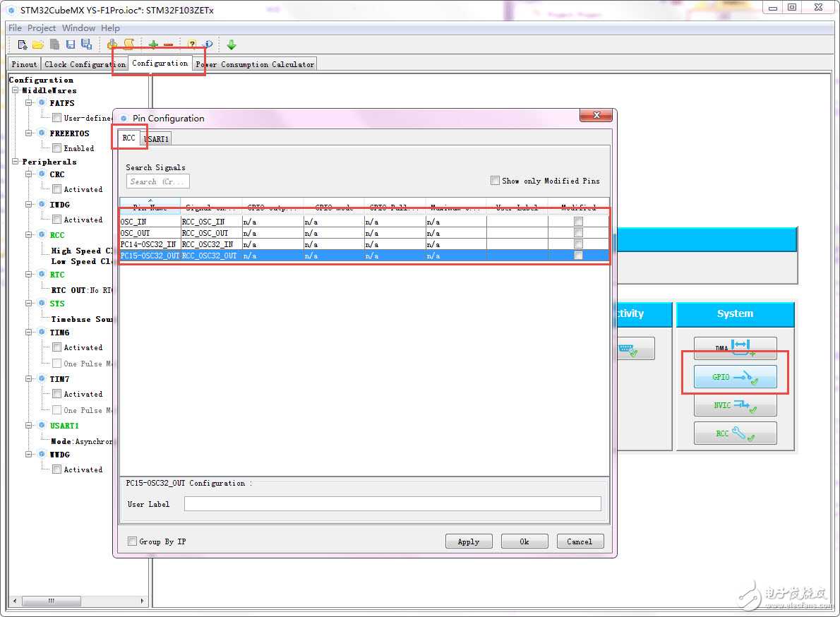The height and width of the screenshot is (617, 840).
Task: Click the gear icon beside FREERTOS
Action: 42,133
